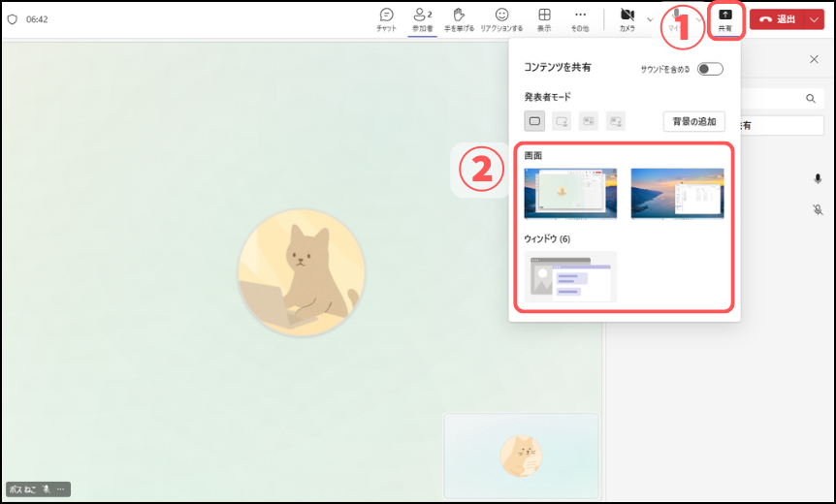This screenshot has width=836, height=504.
Task: Toggle the 参加者 participants panel
Action: point(422,19)
